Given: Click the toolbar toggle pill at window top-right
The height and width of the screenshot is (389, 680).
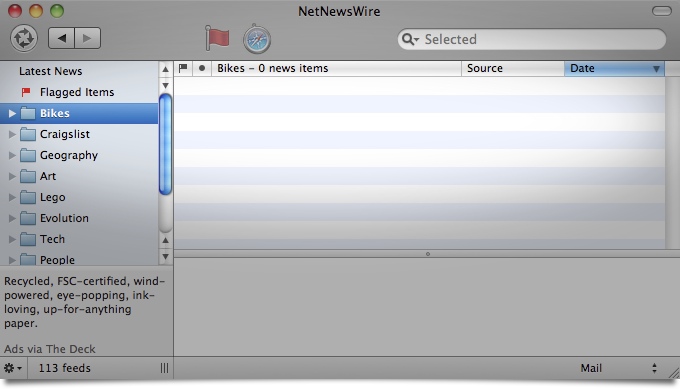Looking at the screenshot, I should click(x=662, y=11).
